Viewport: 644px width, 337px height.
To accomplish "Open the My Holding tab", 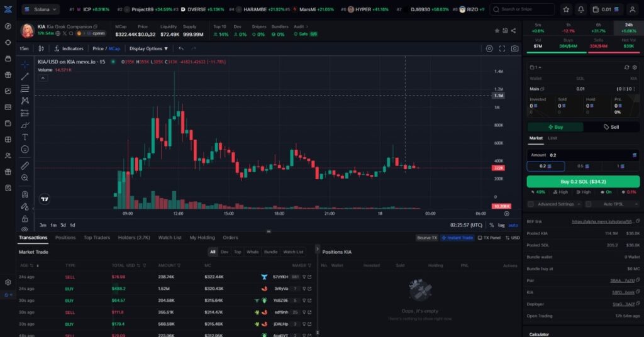I will click(x=202, y=238).
